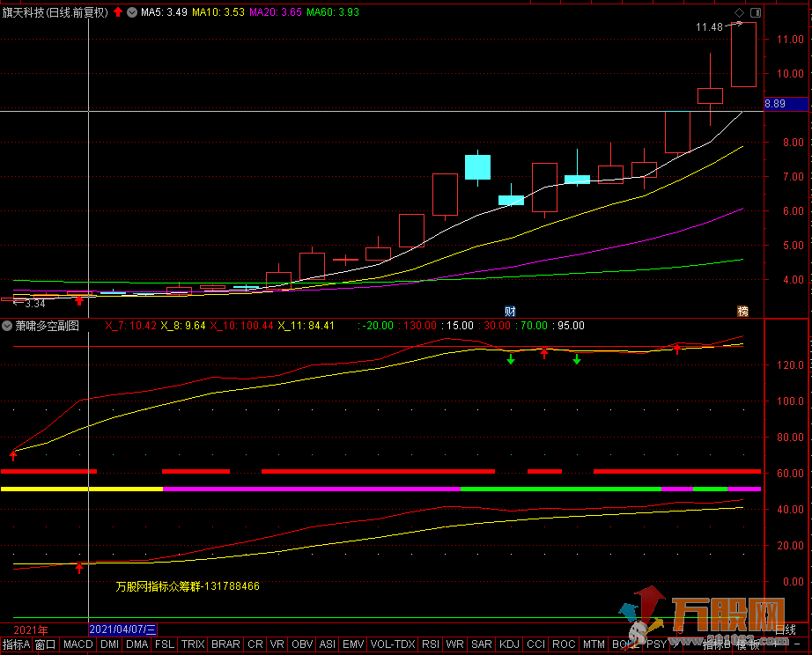
Task: Click the 11.00 price axis label
Action: [x=790, y=40]
